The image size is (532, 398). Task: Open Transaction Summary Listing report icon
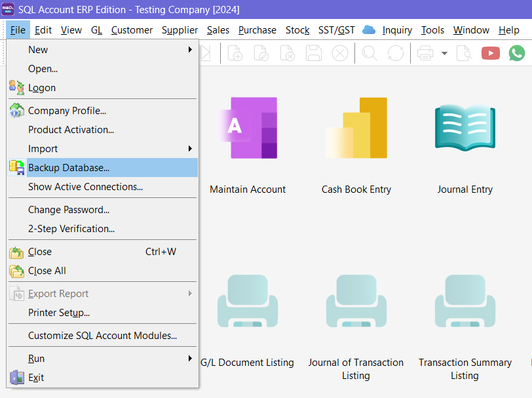pyautogui.click(x=465, y=302)
